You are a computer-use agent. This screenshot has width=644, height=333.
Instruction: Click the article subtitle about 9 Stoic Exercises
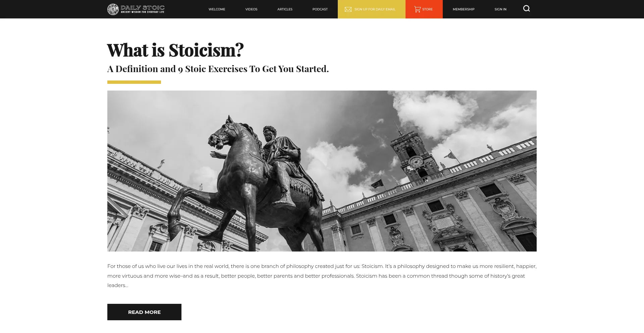click(x=218, y=69)
